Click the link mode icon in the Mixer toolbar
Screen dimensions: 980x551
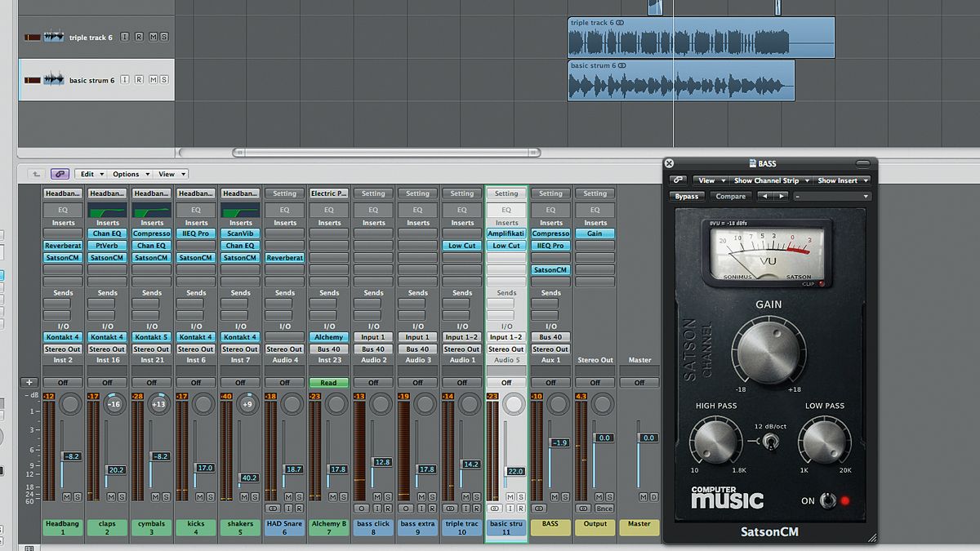[59, 173]
